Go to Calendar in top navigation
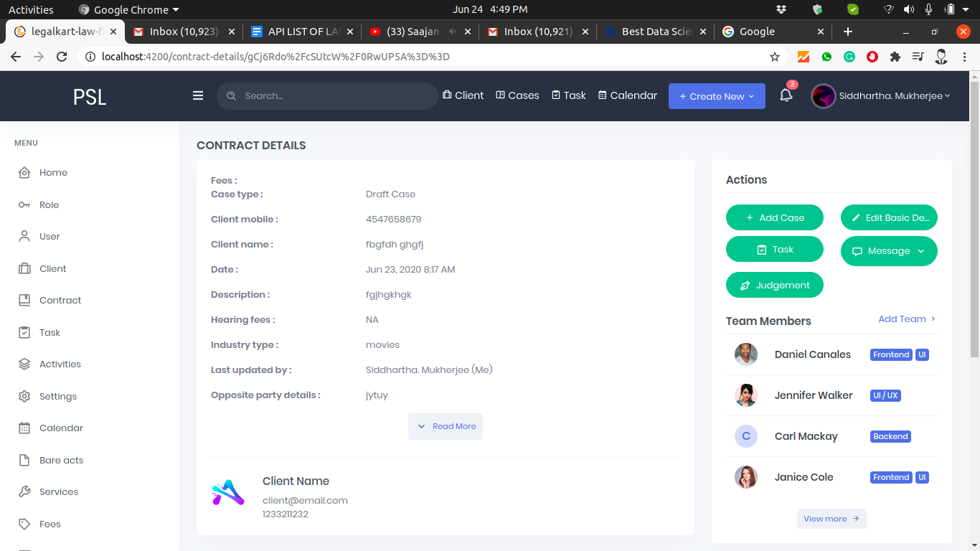The width and height of the screenshot is (980, 551). [628, 95]
